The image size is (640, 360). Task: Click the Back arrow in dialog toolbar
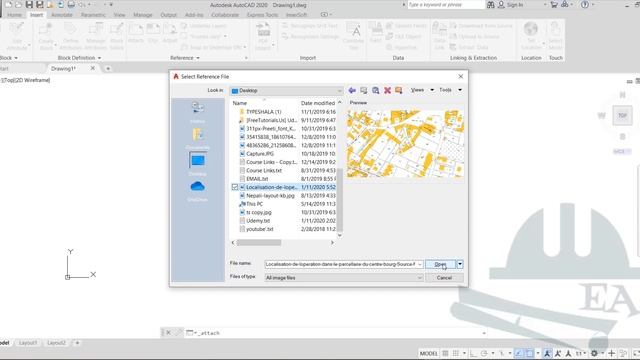click(352, 90)
